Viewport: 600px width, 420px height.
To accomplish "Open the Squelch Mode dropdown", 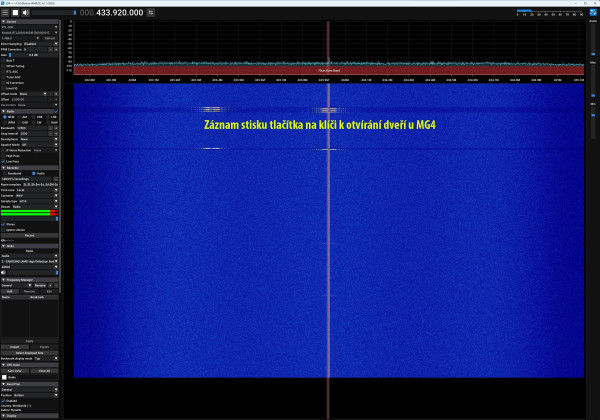I will click(39, 145).
